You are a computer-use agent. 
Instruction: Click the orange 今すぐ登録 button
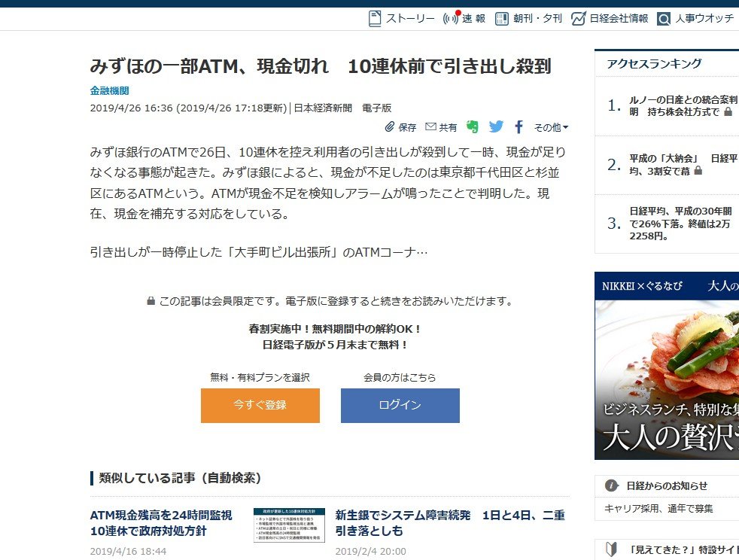click(x=260, y=406)
